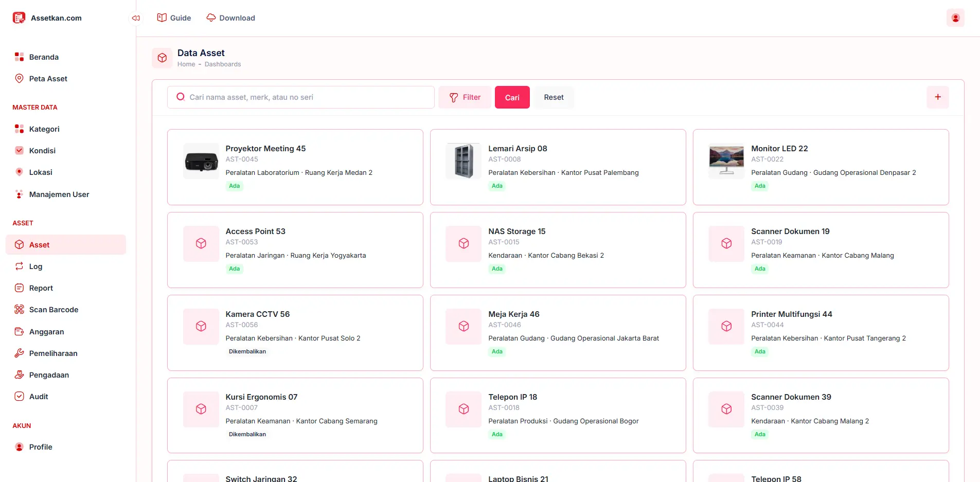This screenshot has width=980, height=482.
Task: Open the Log page
Action: (66, 266)
